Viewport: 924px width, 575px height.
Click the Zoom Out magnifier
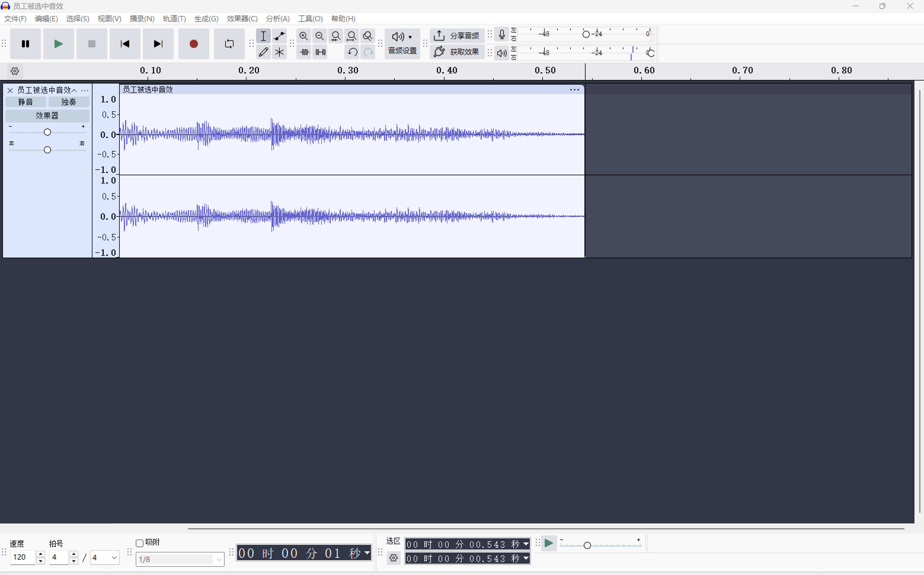click(x=320, y=36)
